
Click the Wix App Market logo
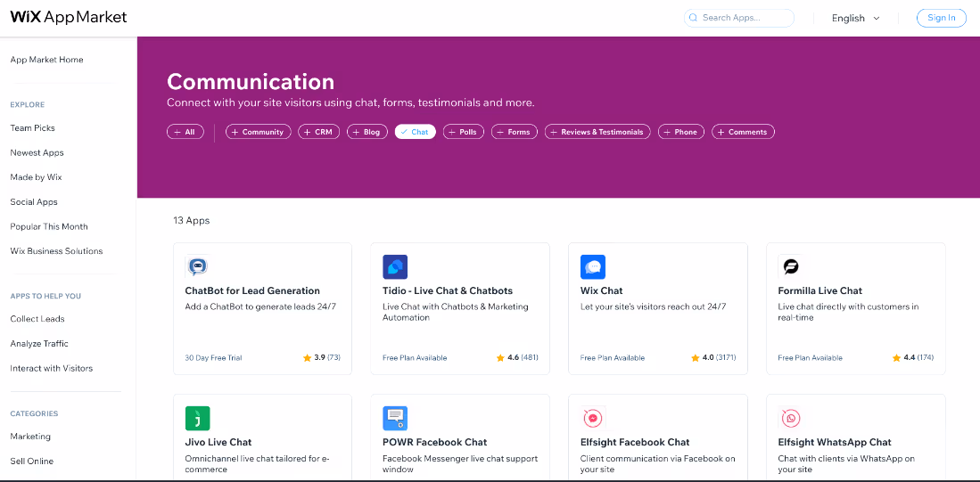69,18
